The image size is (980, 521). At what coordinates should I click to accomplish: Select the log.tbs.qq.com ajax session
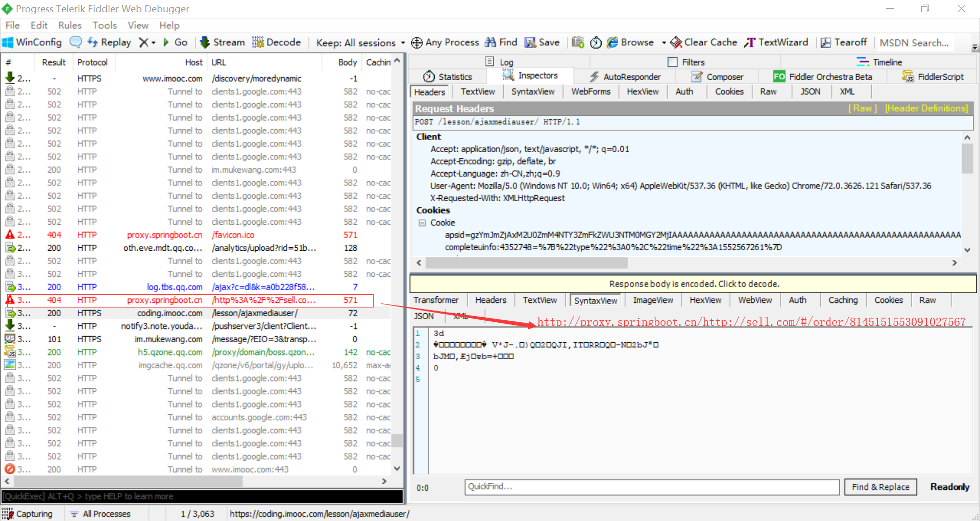pos(197,287)
